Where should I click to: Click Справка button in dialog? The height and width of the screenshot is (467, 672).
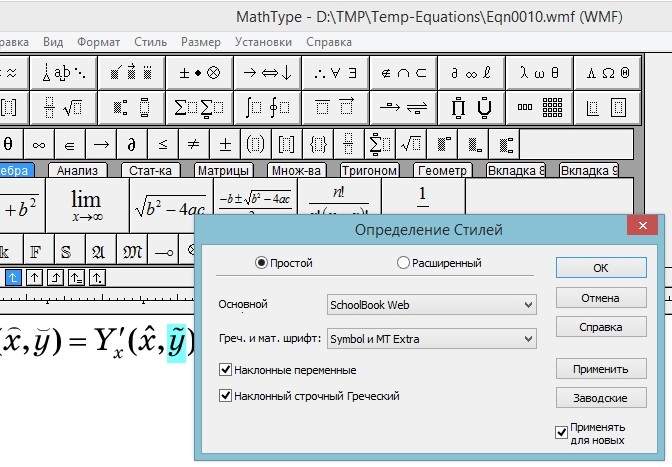point(601,327)
